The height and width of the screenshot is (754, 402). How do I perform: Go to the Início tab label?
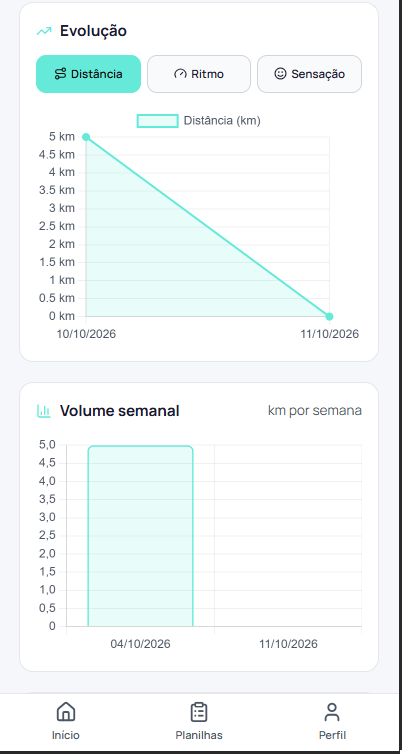click(66, 735)
